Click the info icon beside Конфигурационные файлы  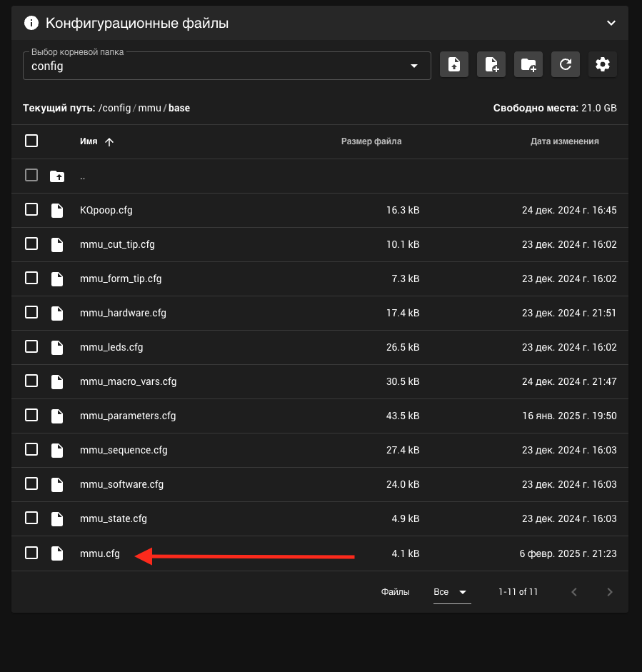[31, 23]
